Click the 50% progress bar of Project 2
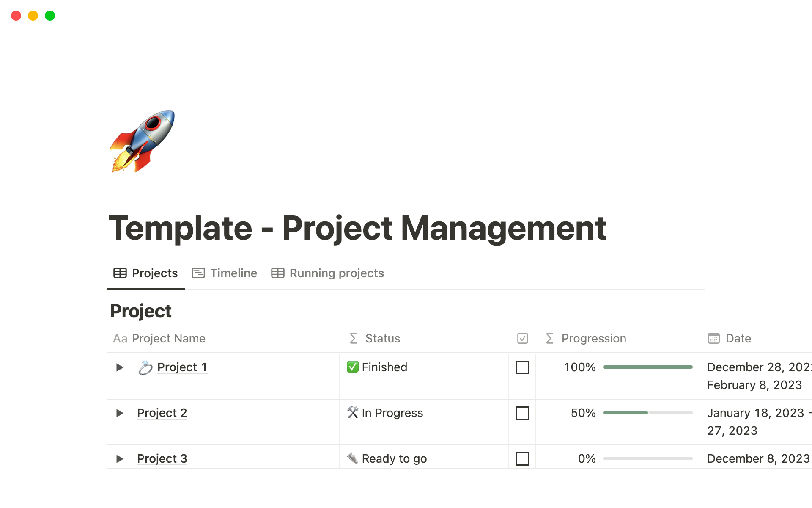The image size is (812, 508). click(x=647, y=413)
